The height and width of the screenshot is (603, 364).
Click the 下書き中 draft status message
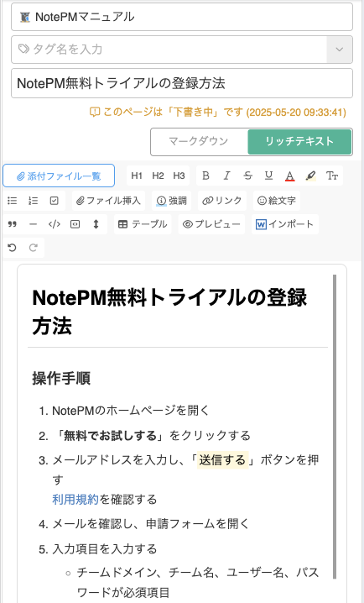218,112
